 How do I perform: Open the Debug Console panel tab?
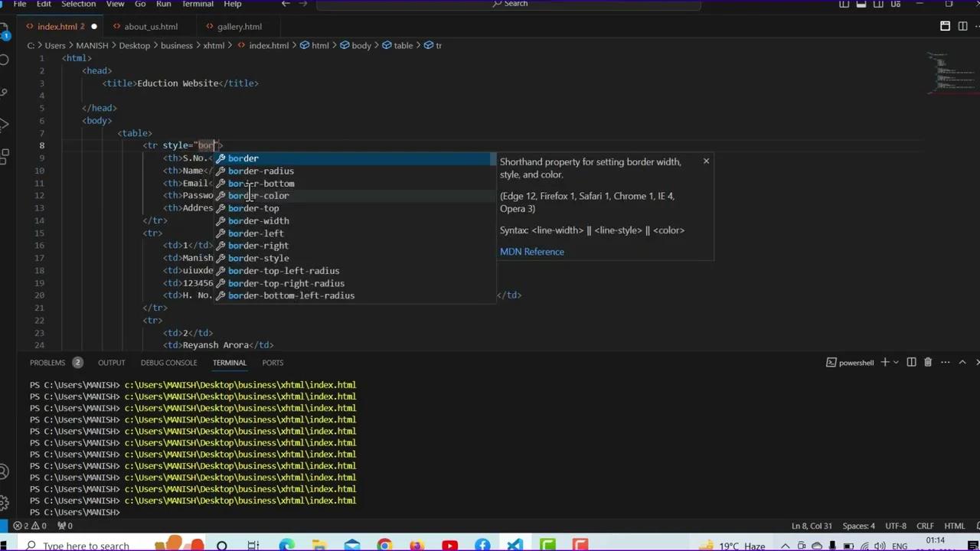click(168, 363)
